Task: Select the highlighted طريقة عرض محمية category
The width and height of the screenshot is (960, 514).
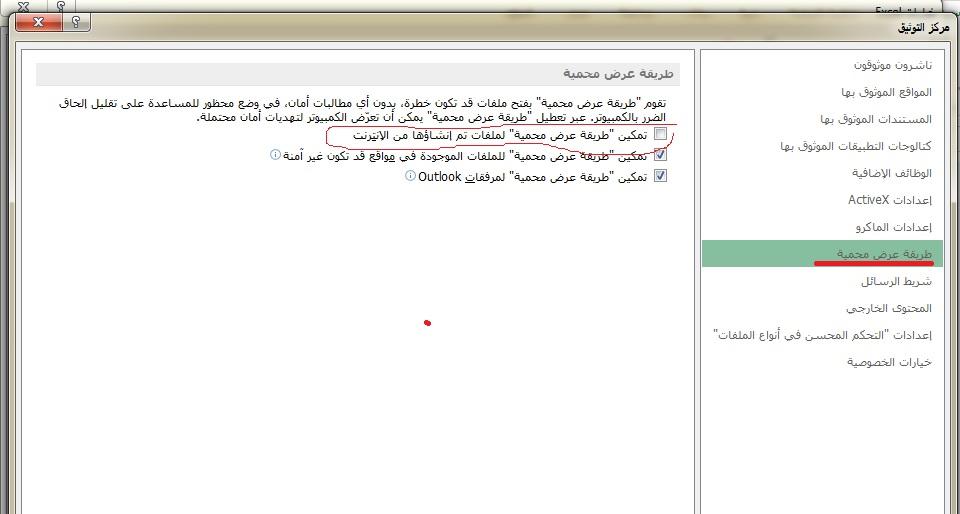Action: click(x=822, y=253)
